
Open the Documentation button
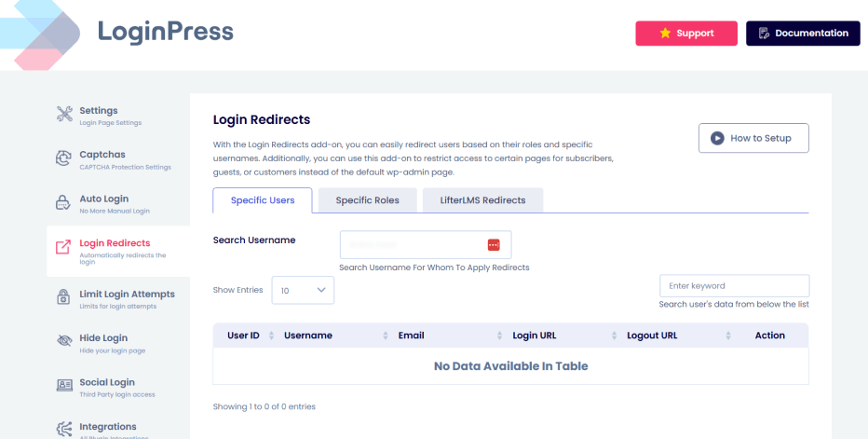coord(803,34)
